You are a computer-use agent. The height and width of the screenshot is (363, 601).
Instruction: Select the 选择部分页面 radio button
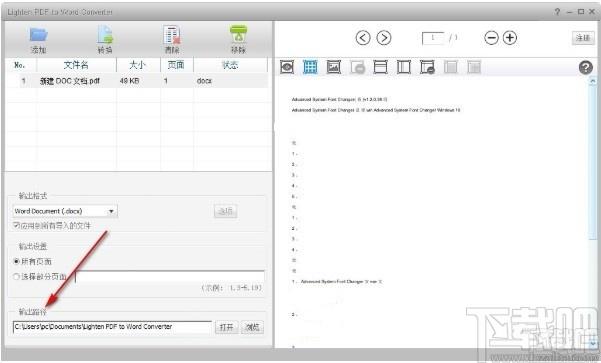(16, 276)
